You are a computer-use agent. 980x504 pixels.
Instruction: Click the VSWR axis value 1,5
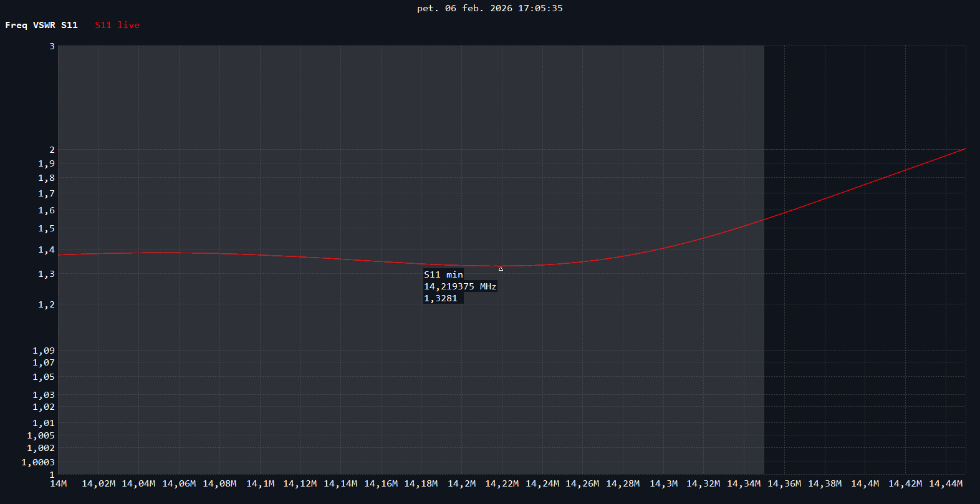pos(47,228)
